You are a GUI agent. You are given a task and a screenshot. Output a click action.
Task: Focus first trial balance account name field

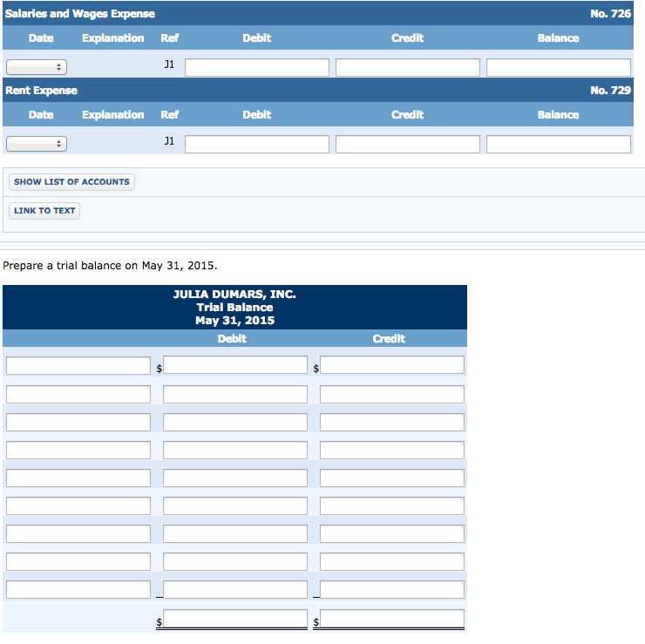[78, 366]
